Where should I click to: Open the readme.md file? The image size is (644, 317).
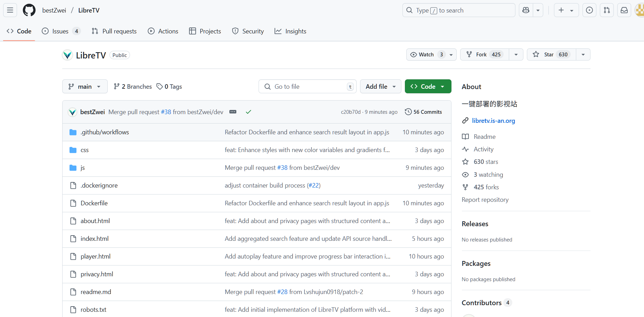[x=96, y=292]
